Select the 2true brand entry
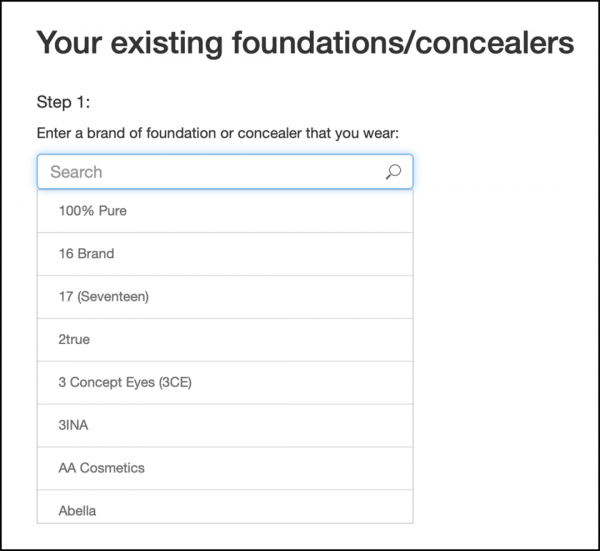Viewport: 600px width, 551px height. point(225,339)
